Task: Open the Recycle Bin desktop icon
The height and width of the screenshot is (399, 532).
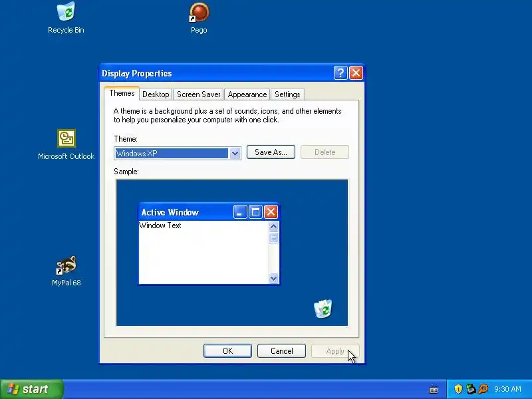Action: (66, 18)
